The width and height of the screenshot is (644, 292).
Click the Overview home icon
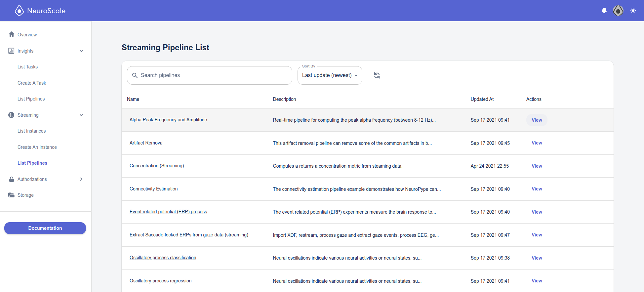[x=12, y=34]
